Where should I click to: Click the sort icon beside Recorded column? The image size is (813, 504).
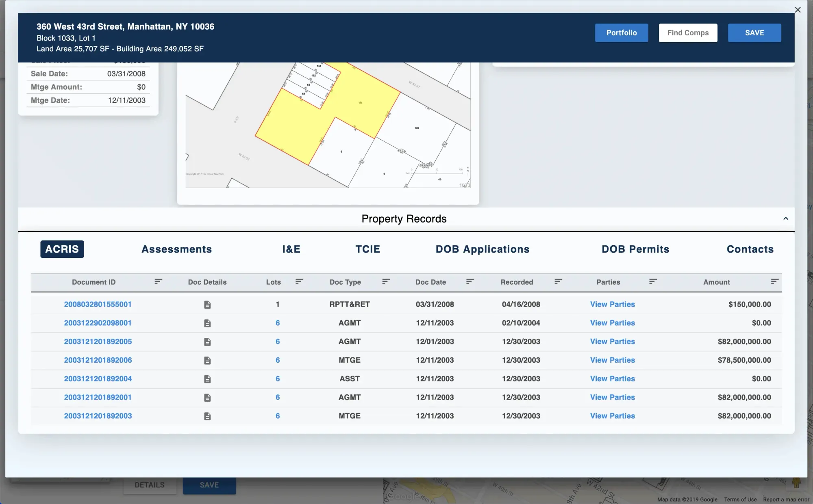coord(558,281)
